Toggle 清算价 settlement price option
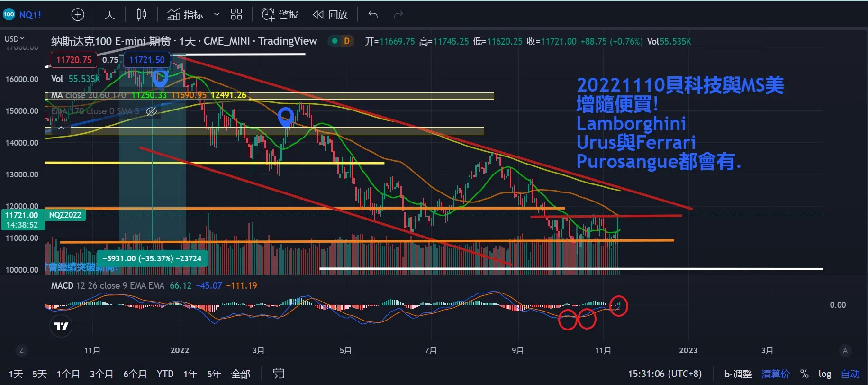868x385 pixels. [x=776, y=374]
